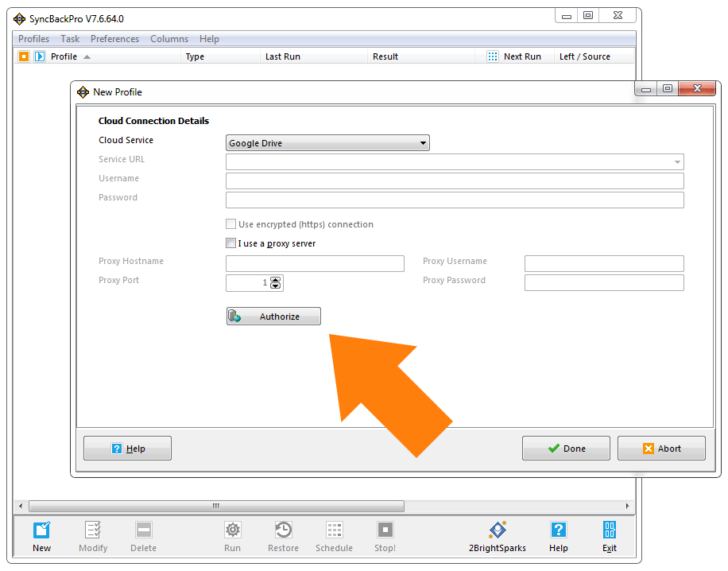Screen dimensions: 728x571
Task: Click the Stop! toolbar icon
Action: 385,530
